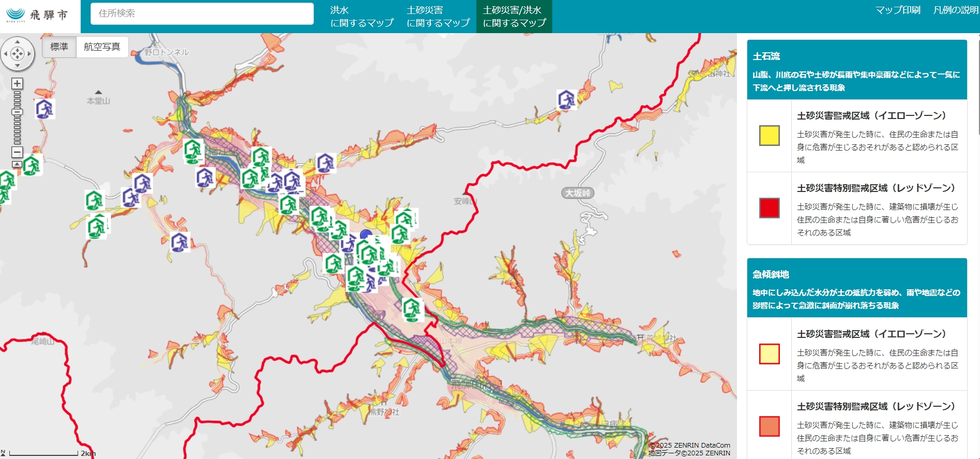This screenshot has width=980, height=459.
Task: Pan the map right with the compass arrow
Action: coord(29,54)
